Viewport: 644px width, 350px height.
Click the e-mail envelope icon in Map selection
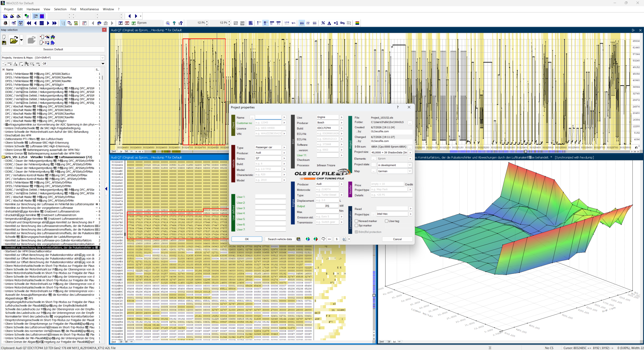point(47,43)
